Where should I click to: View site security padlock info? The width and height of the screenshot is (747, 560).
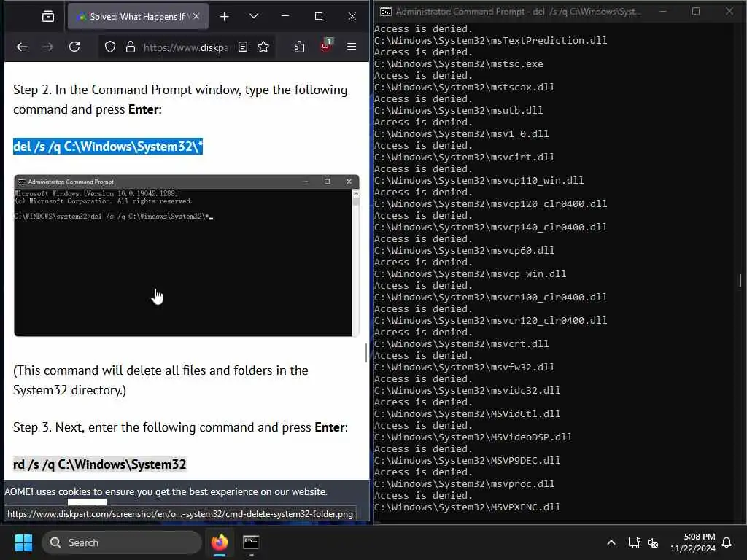(130, 47)
